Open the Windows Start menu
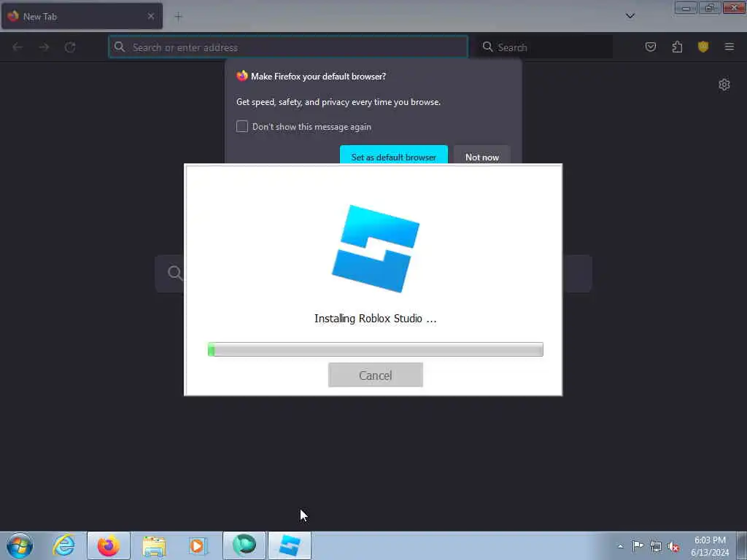747x560 pixels. click(20, 545)
